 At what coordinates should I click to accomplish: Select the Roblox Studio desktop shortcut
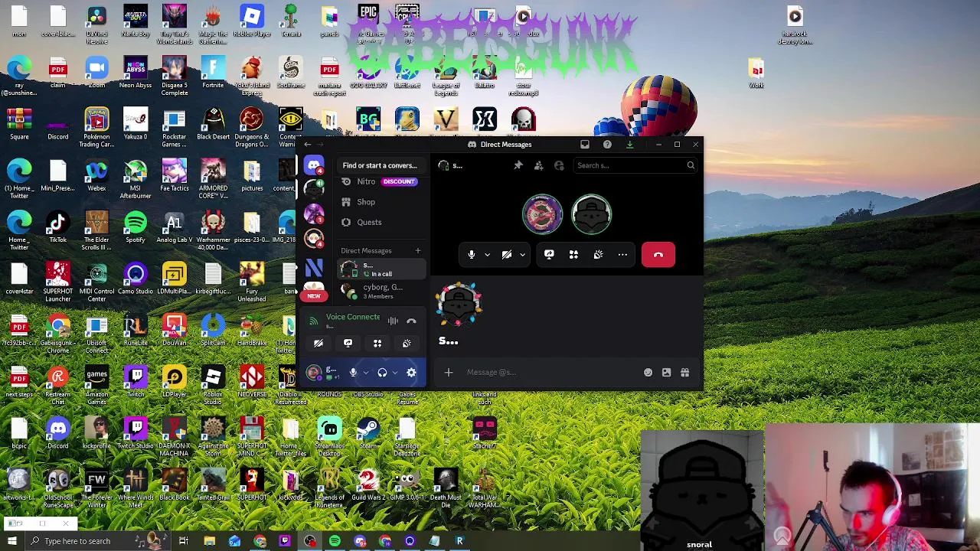click(213, 386)
